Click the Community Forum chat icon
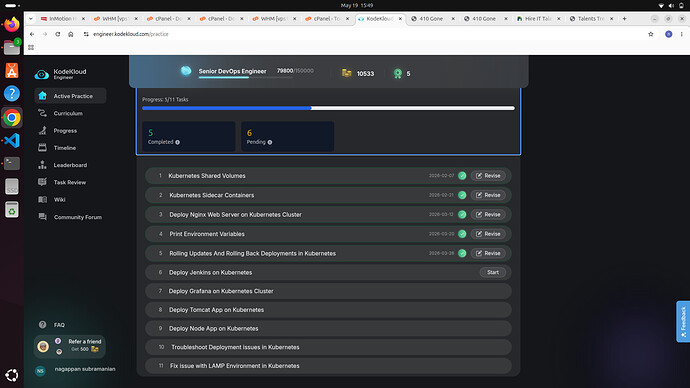Image resolution: width=690 pixels, height=388 pixels. (x=42, y=216)
